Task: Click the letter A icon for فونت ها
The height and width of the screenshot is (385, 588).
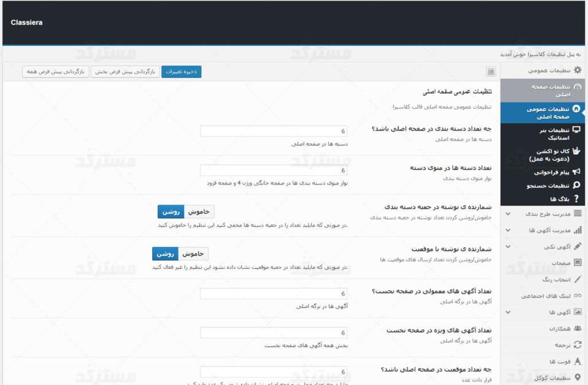Action: (x=578, y=361)
